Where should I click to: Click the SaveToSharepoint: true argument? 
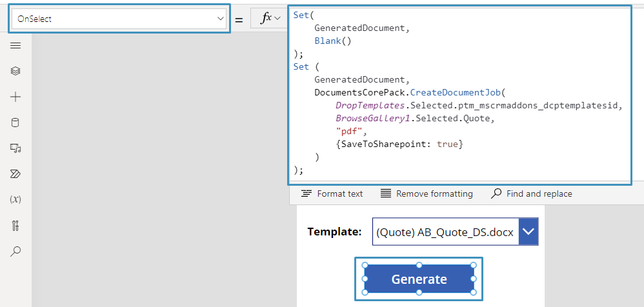point(399,144)
